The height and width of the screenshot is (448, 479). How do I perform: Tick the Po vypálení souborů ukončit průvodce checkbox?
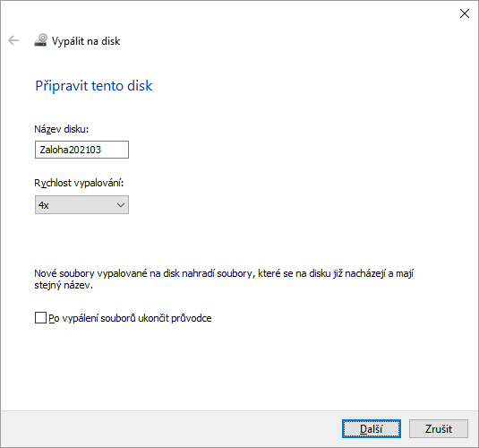[40, 318]
